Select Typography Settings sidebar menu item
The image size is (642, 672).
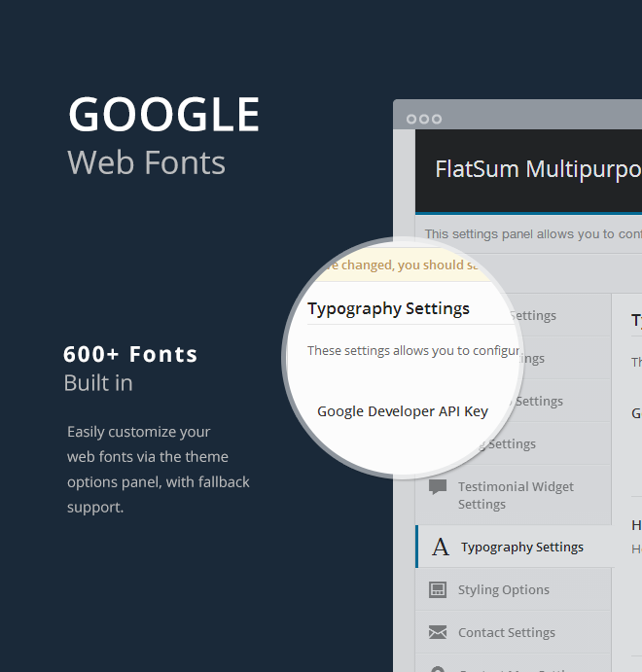pyautogui.click(x=514, y=547)
